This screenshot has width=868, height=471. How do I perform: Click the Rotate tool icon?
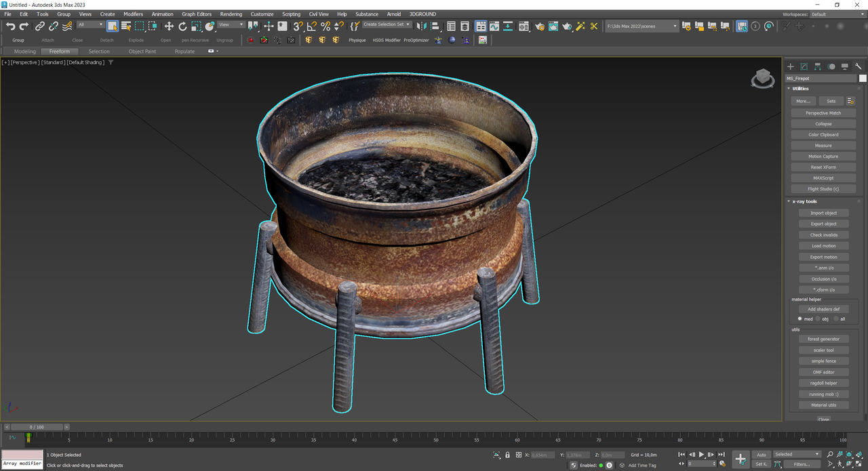182,26
